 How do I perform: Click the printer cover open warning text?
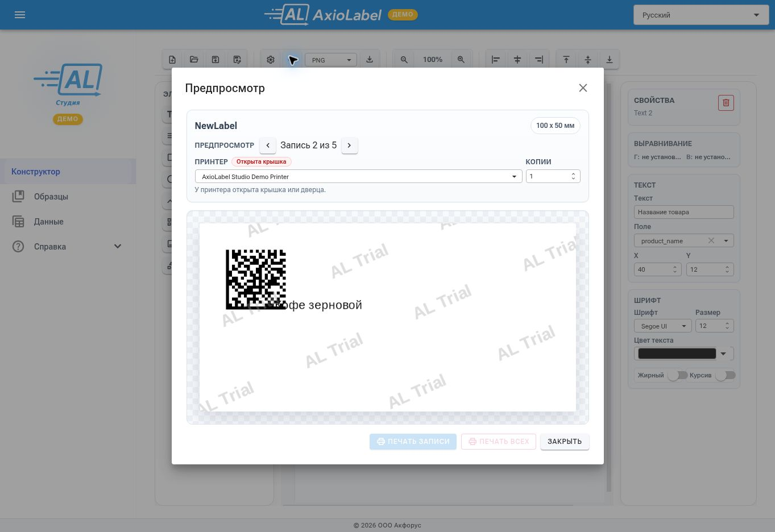pyautogui.click(x=260, y=190)
